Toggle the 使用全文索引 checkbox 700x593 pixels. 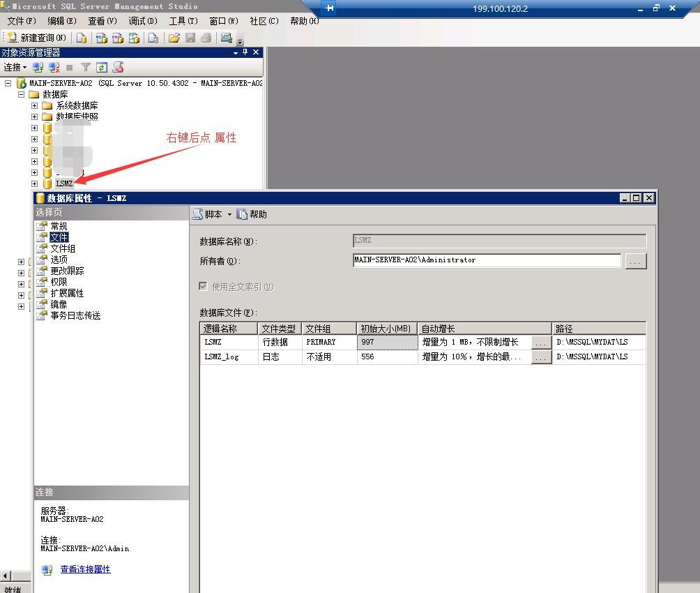pyautogui.click(x=203, y=287)
